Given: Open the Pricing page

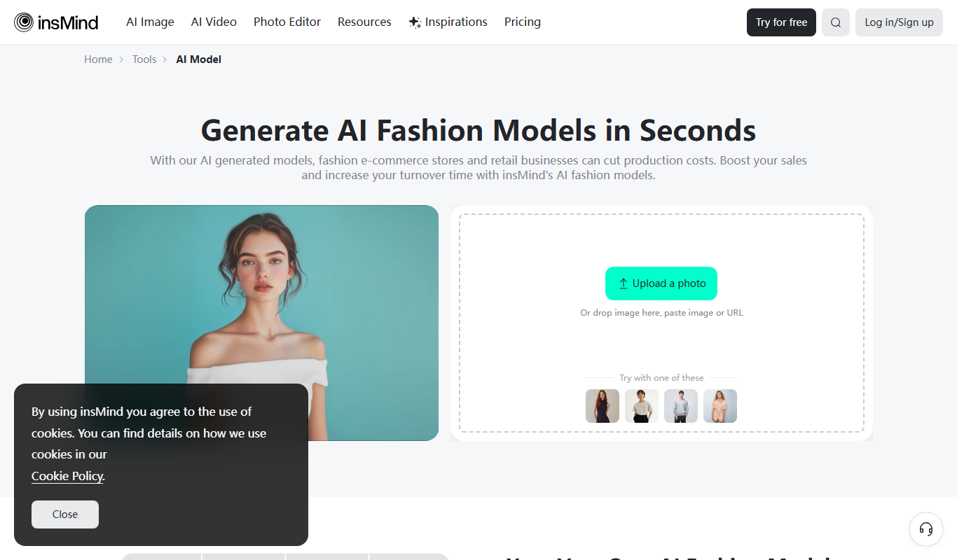Looking at the screenshot, I should click(523, 22).
